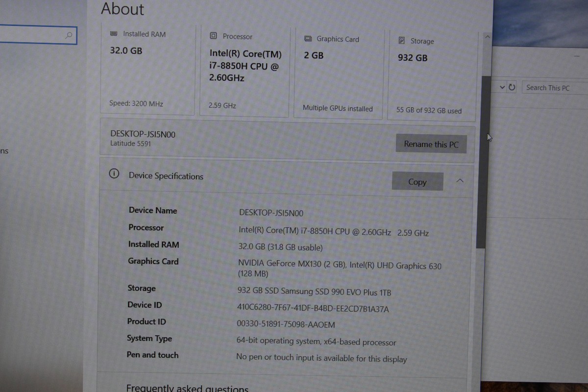
Task: Click the Processor card chip icon
Action: 213,36
